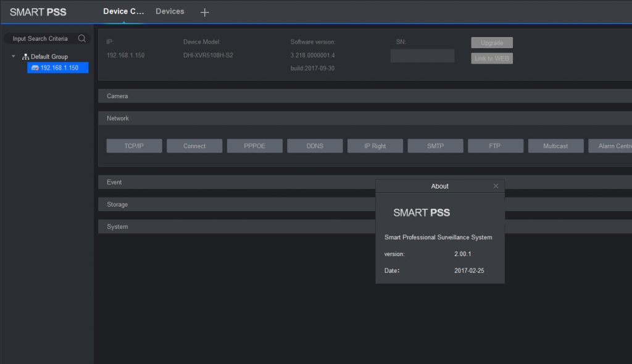Click the SMART PSS logo in the title bar
Viewport: 632px width, 364px height.
pos(38,12)
